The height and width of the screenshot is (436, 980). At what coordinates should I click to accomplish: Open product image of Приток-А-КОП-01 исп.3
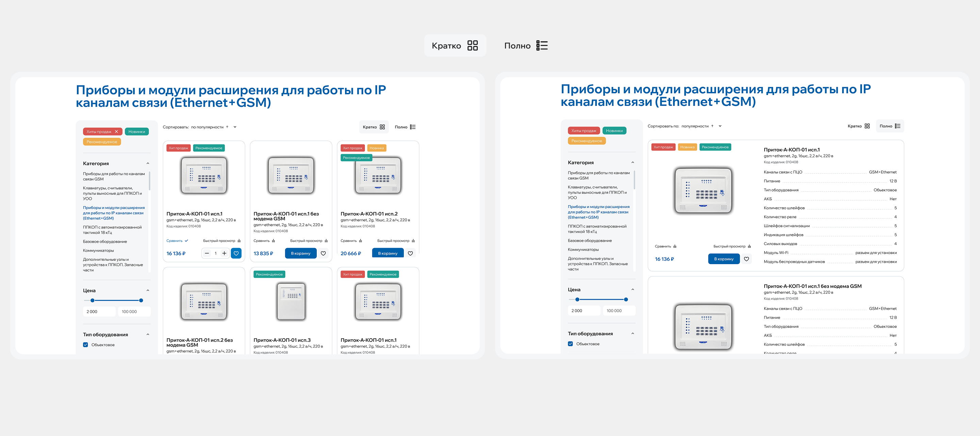coord(291,302)
